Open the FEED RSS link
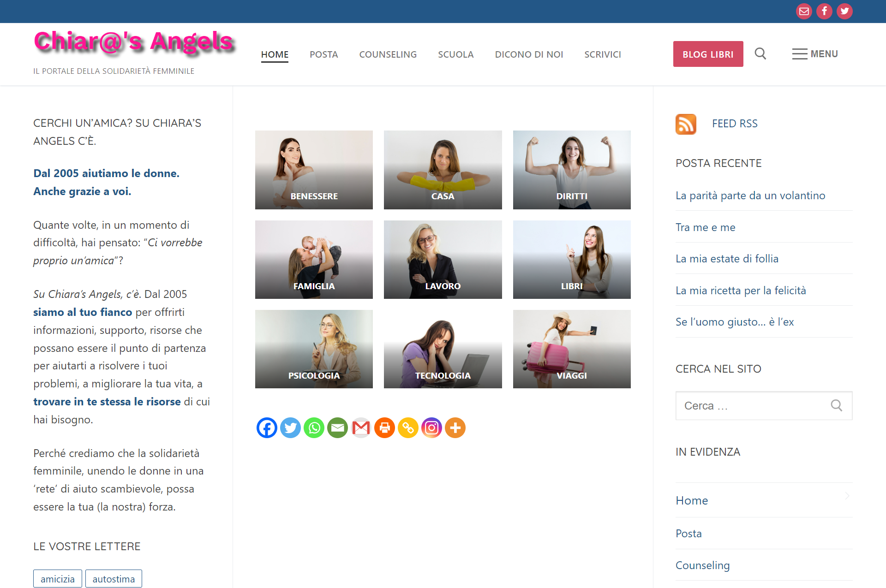The width and height of the screenshot is (886, 588). 735,124
